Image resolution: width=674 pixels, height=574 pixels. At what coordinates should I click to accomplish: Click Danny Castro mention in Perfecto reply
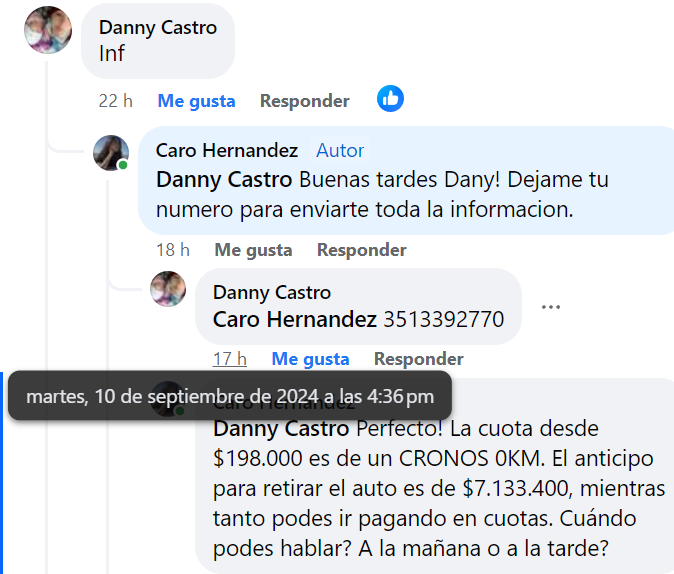(281, 429)
